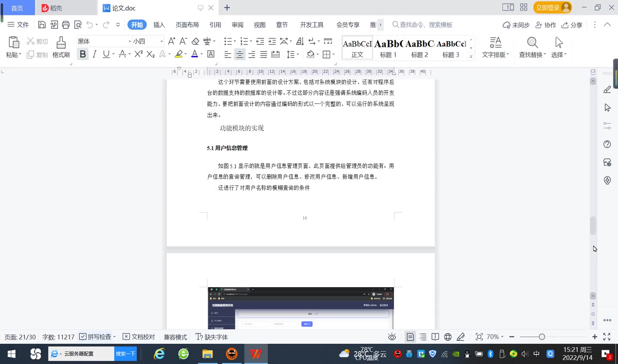618x364 pixels.
Task: Toggle Bold formatting
Action: coord(83,54)
